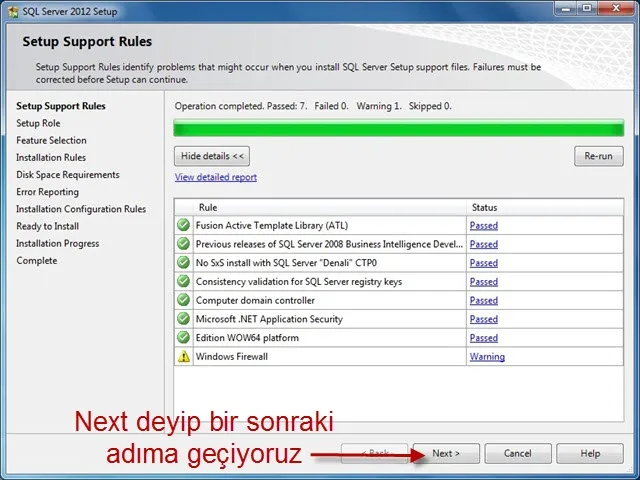The height and width of the screenshot is (480, 640).
Task: Select Disk Space Requirements step in sidebar
Action: point(68,175)
